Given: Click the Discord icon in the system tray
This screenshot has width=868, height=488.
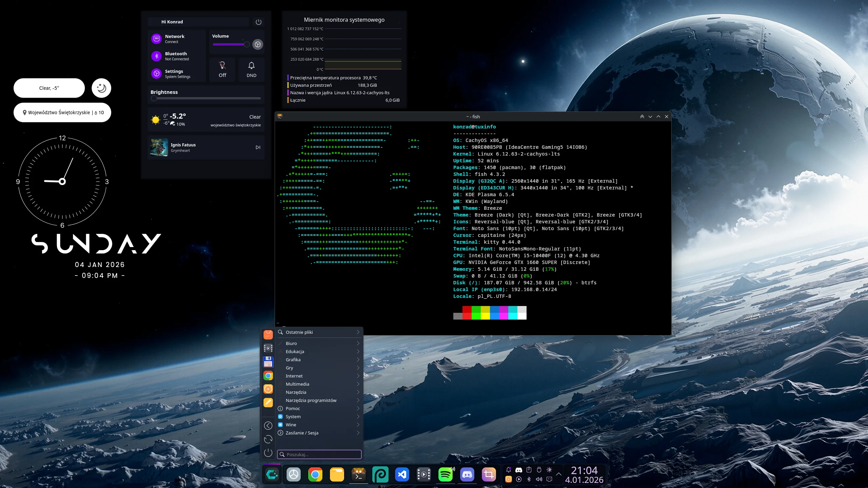Looking at the screenshot, I should [x=519, y=470].
